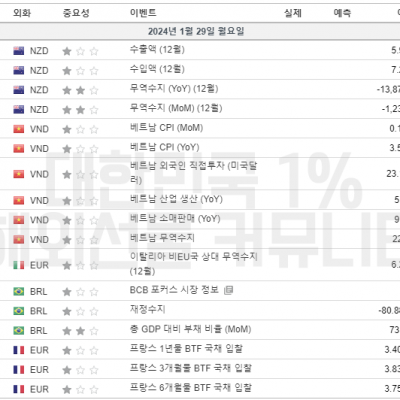Open the 총 GDP 대비 부채 비율 (MoM) event
The height and width of the screenshot is (400, 400).
coord(190,329)
